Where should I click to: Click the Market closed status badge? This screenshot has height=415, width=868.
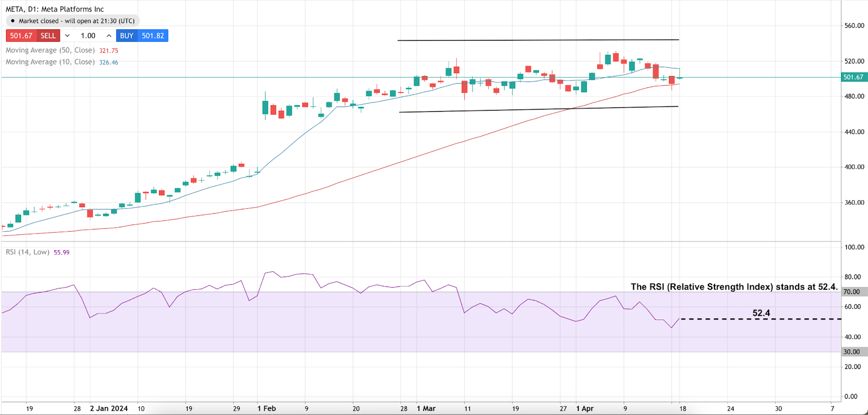click(x=73, y=21)
